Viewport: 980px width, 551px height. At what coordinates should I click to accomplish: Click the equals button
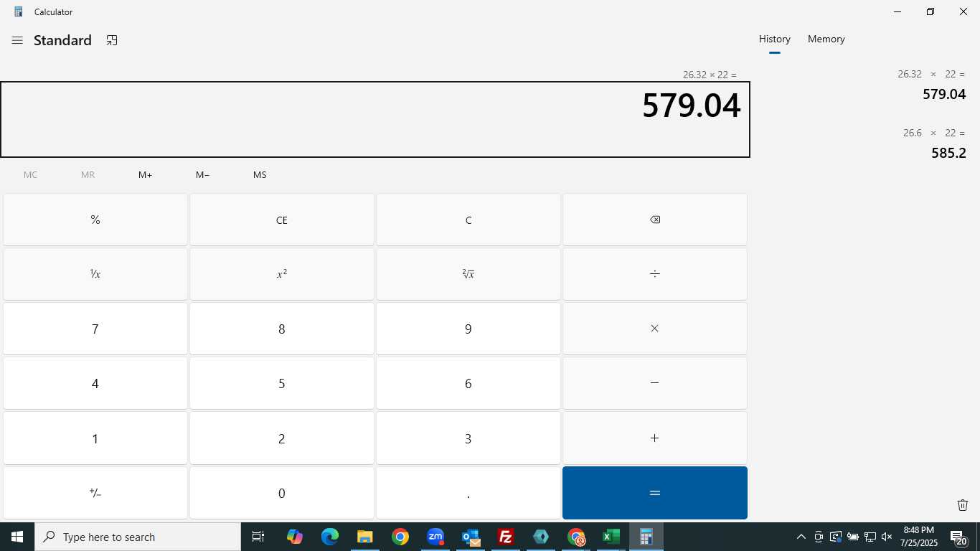(655, 493)
